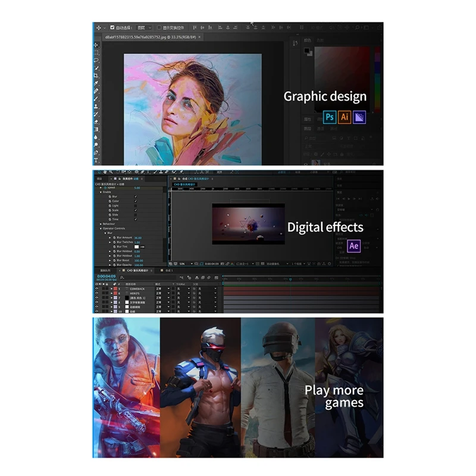Click the stopwatch icon beside Blur Boost
Screen dimensions: 476x476
pyautogui.click(x=114, y=261)
